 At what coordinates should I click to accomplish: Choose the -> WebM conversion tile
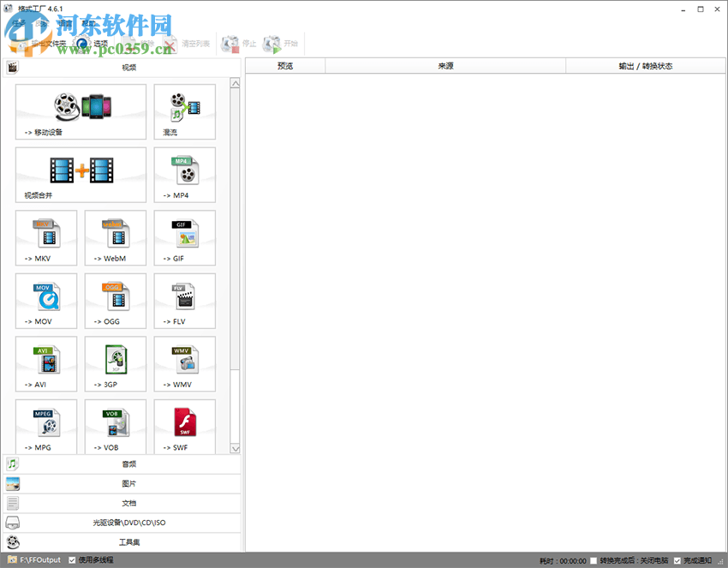(116, 238)
